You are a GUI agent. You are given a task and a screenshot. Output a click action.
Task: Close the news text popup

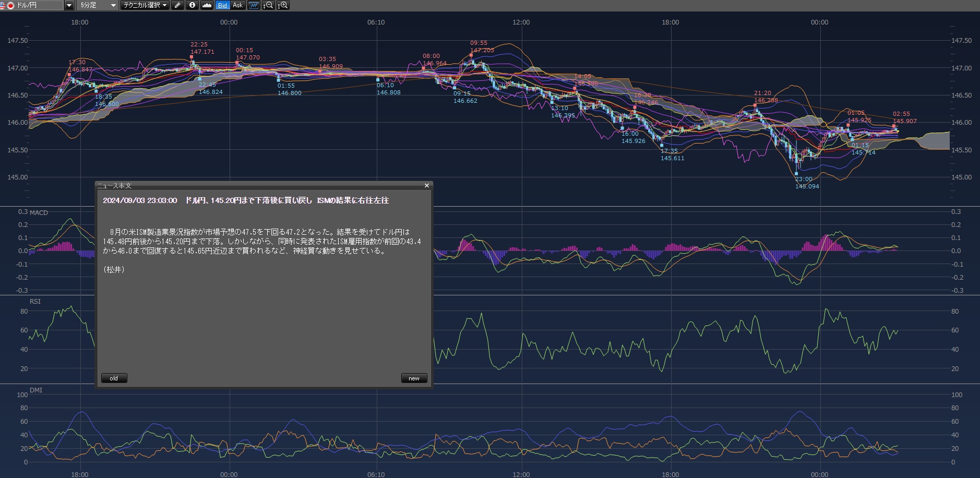point(426,186)
